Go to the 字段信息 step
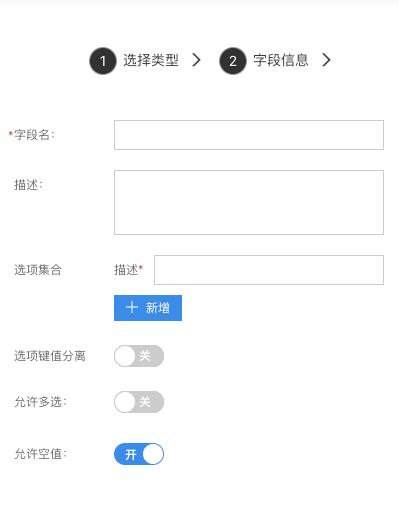This screenshot has width=399, height=514. [281, 60]
